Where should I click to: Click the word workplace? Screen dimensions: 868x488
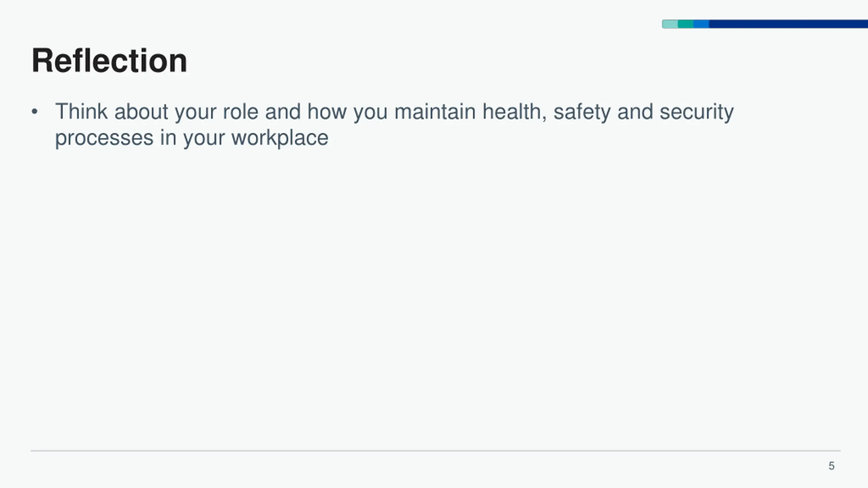coord(280,138)
